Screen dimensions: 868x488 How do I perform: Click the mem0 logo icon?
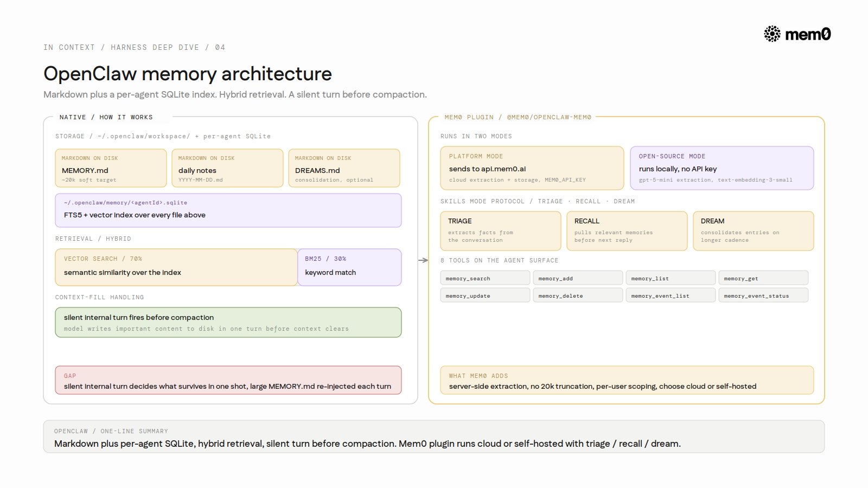(772, 34)
